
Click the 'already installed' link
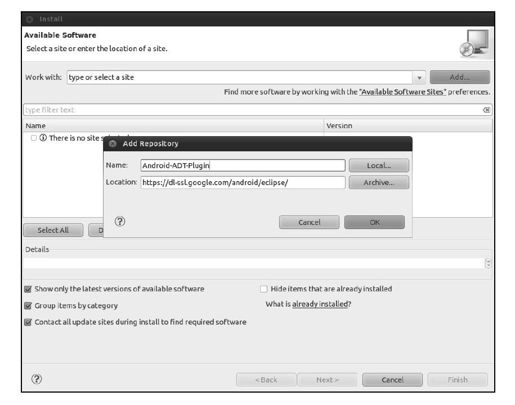320,304
